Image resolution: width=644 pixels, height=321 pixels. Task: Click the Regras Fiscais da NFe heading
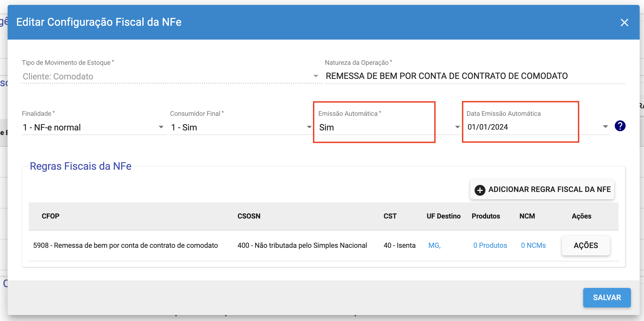click(x=81, y=166)
